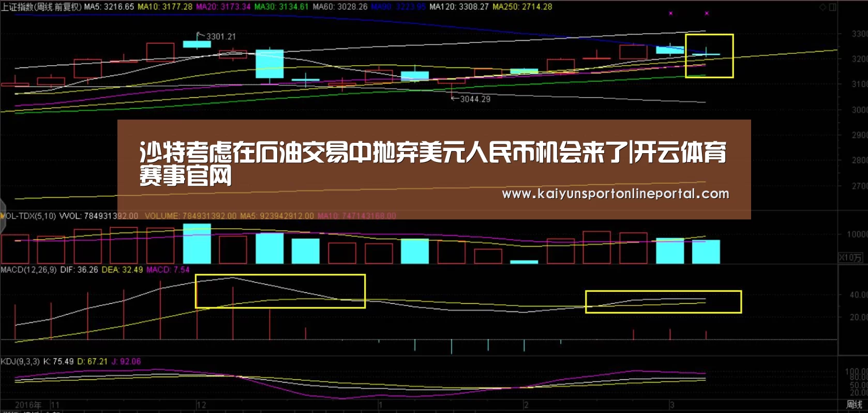Click the split-panel icon at chart top-right
The image size is (868, 413).
(x=832, y=7)
